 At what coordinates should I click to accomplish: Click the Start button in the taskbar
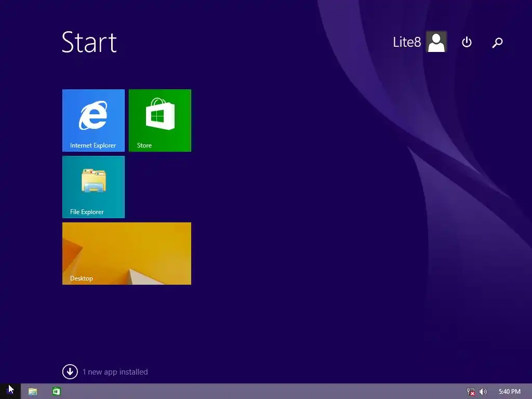[x=10, y=391]
